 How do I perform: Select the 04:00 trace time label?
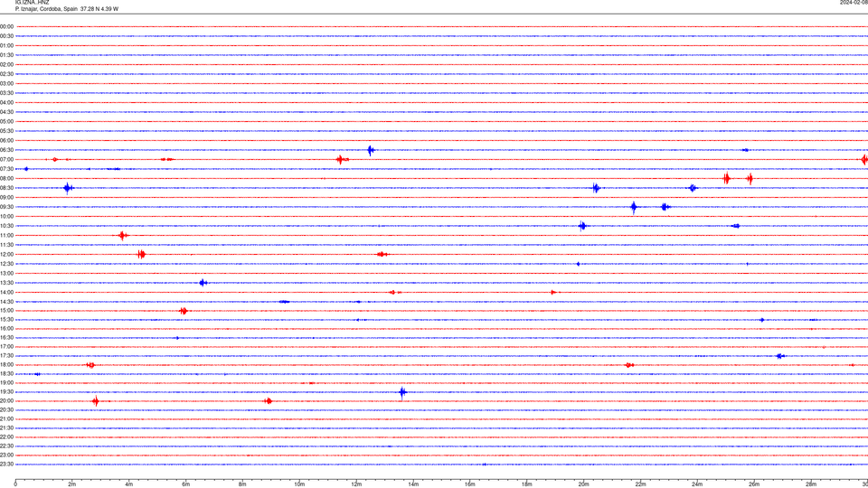click(6, 102)
